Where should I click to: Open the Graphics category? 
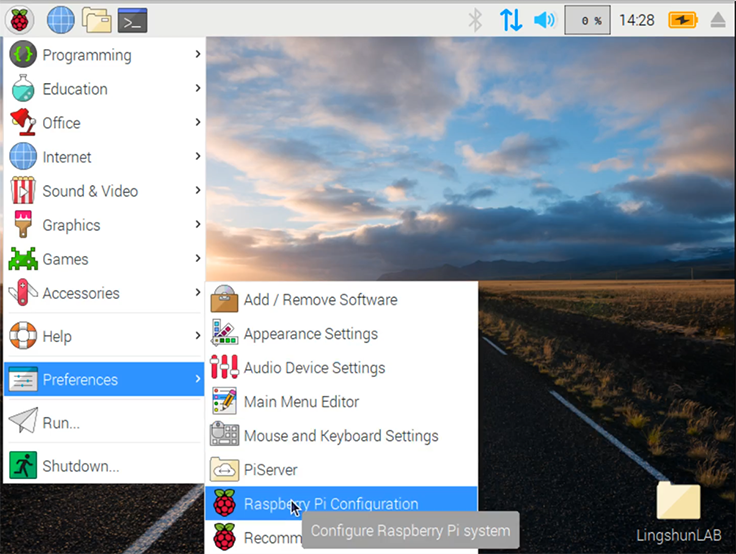tap(105, 225)
